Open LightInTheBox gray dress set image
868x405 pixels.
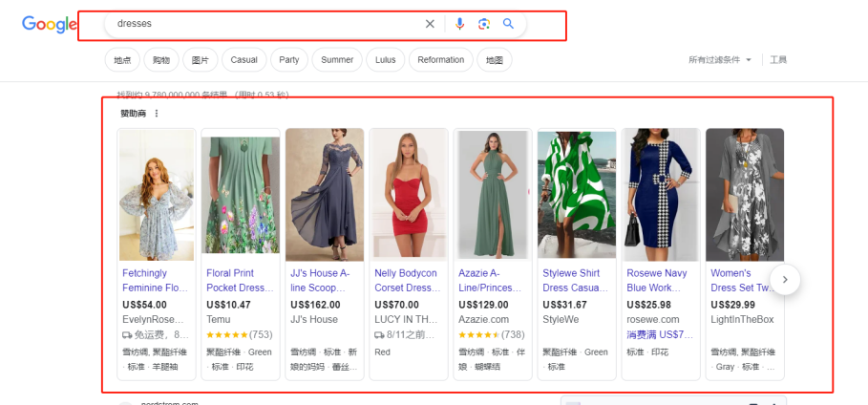click(745, 195)
